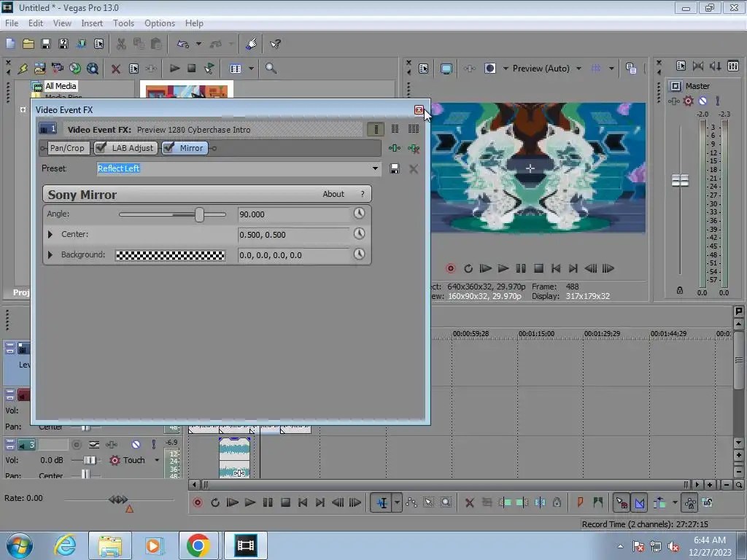
Task: Open the Insert menu
Action: click(92, 23)
